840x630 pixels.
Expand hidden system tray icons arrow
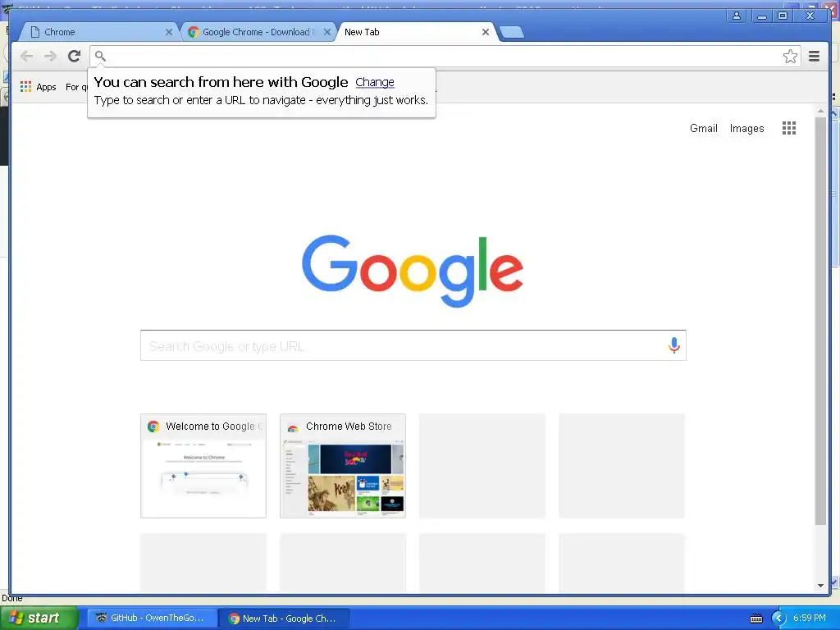pyautogui.click(x=778, y=619)
